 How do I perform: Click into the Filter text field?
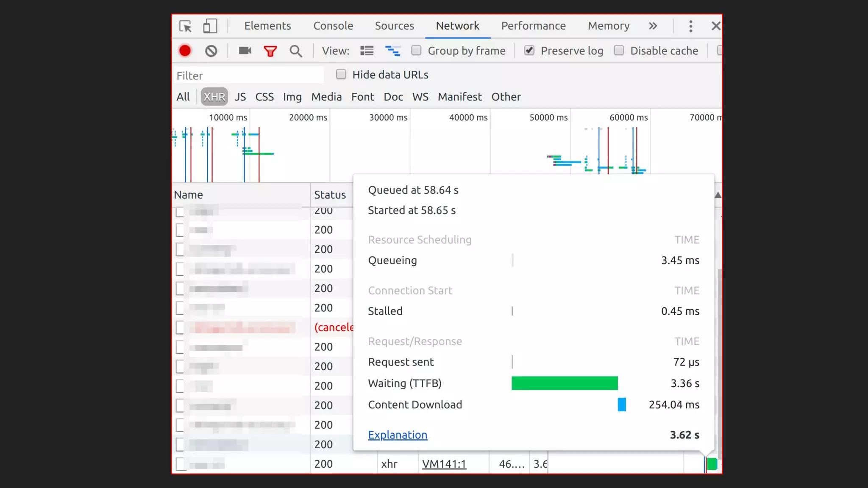pos(249,75)
